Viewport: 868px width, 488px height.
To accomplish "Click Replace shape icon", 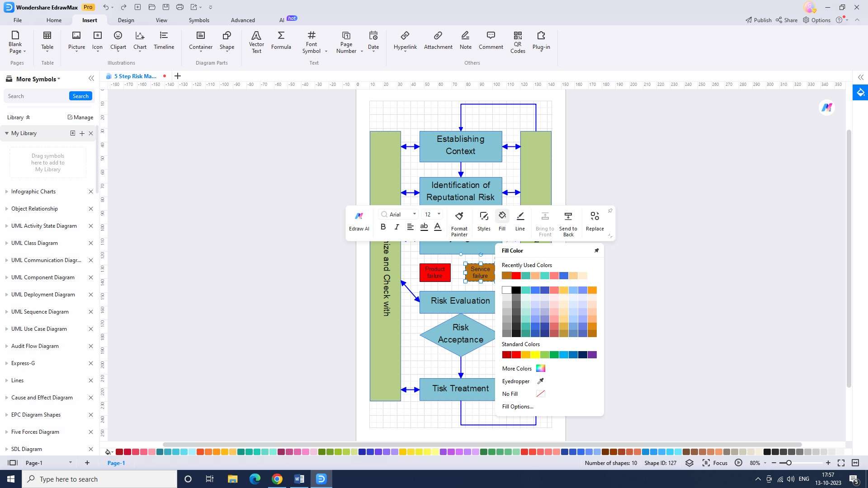I will (x=594, y=221).
